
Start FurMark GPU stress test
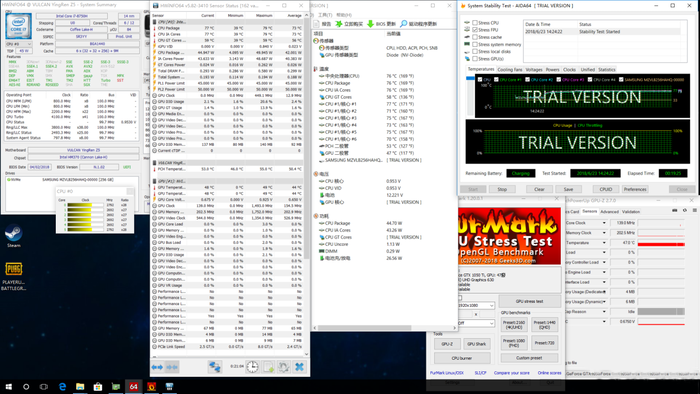tap(529, 301)
